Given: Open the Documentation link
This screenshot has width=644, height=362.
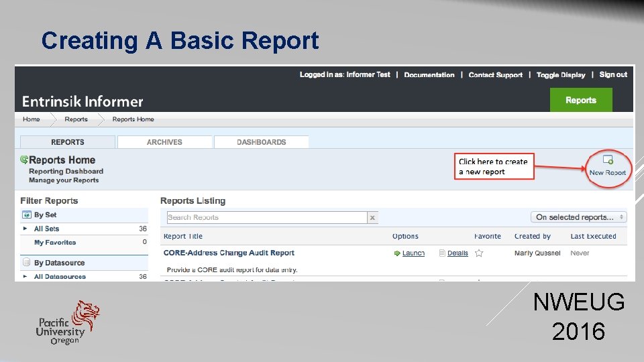Looking at the screenshot, I should 429,74.
